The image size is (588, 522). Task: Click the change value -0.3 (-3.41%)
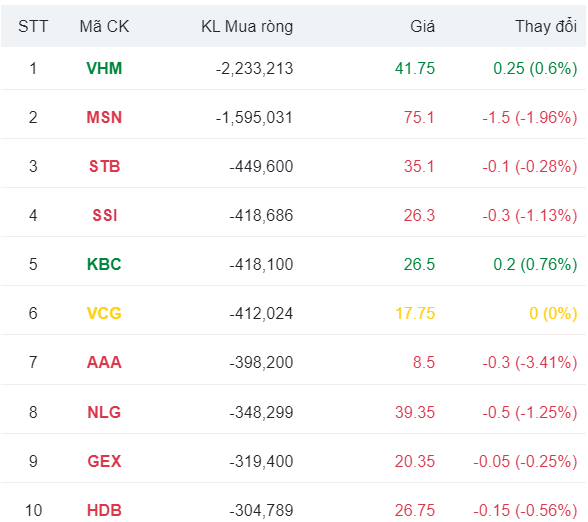pyautogui.click(x=530, y=363)
